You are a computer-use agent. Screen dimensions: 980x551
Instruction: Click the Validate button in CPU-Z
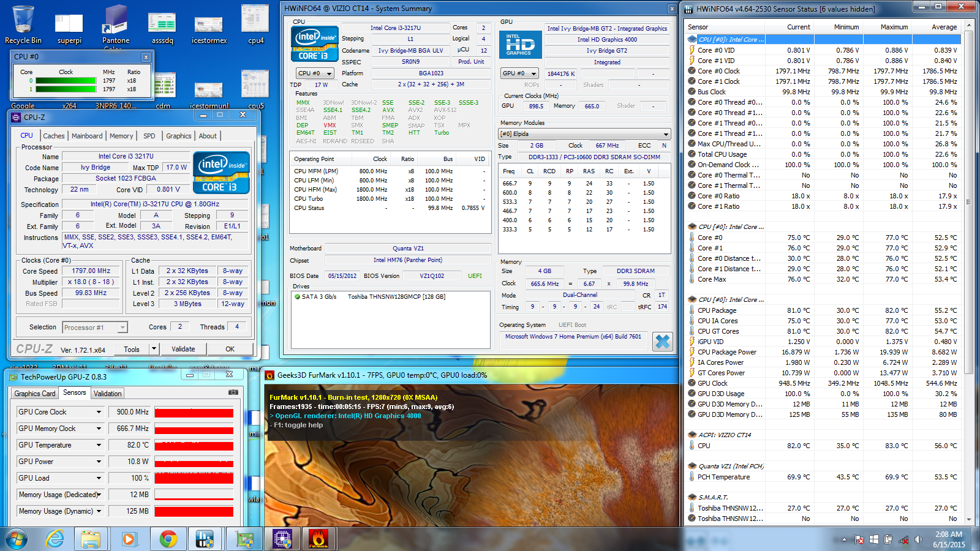pos(183,349)
